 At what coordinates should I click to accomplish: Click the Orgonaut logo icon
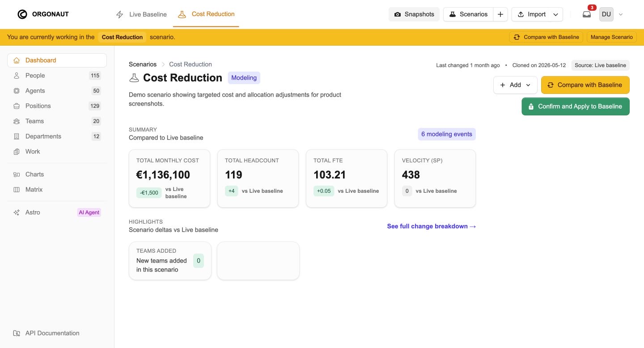point(22,14)
